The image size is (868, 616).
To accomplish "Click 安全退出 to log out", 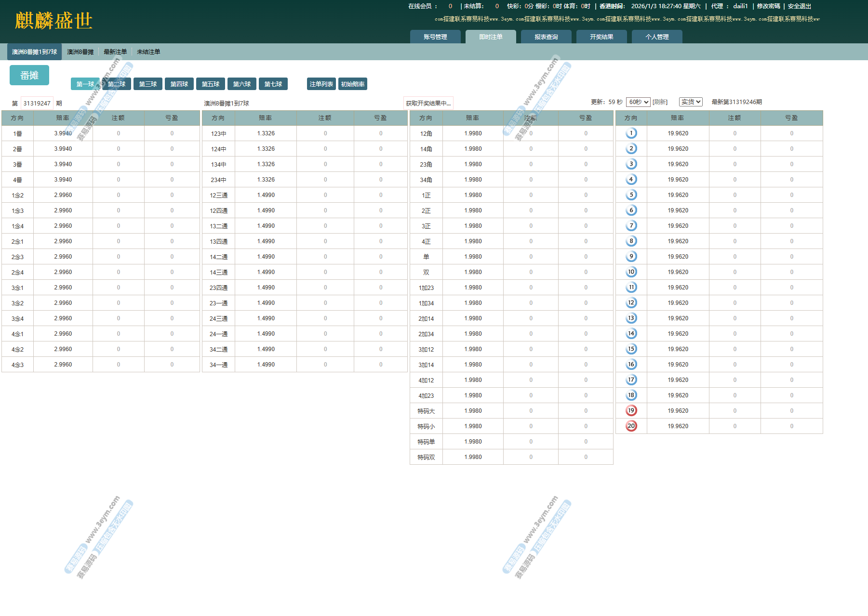I will click(x=799, y=6).
